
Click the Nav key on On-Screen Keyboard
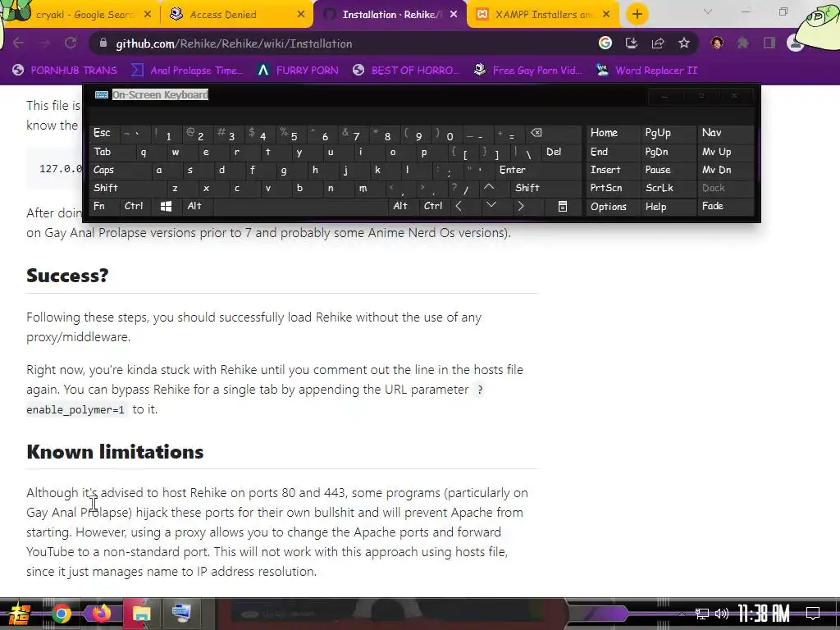click(x=725, y=133)
